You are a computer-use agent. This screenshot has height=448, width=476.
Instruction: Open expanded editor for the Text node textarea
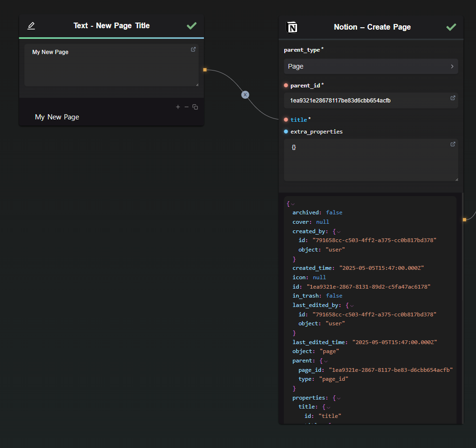point(193,49)
